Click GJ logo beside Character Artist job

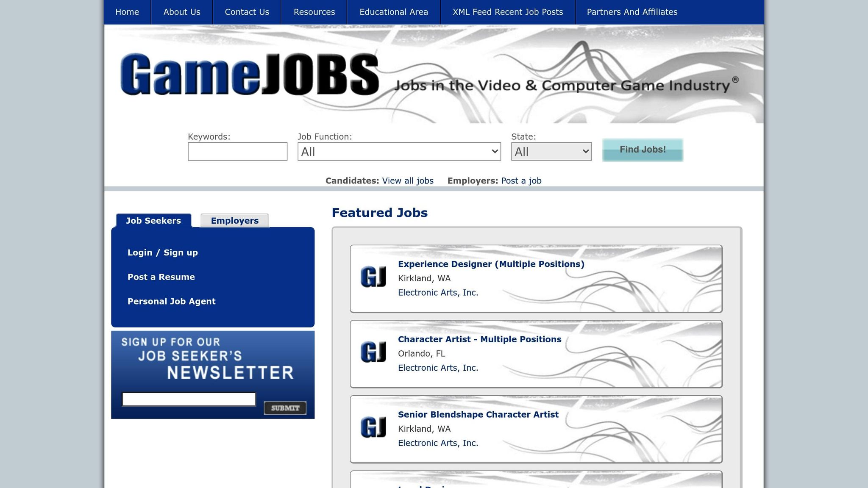(x=373, y=352)
